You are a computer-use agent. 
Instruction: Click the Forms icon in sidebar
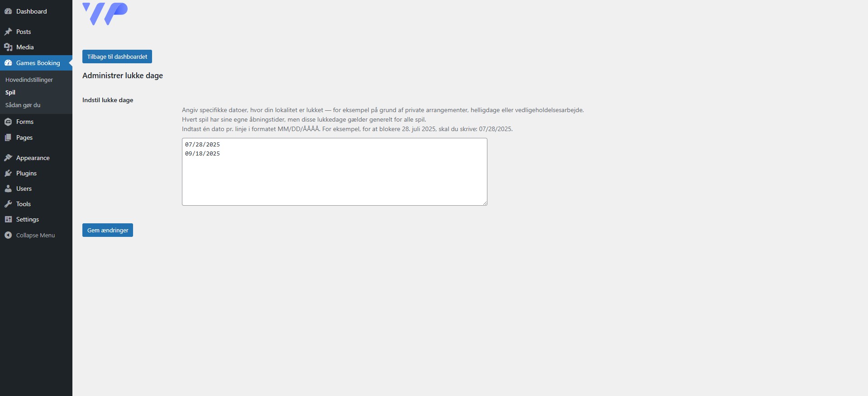pyautogui.click(x=8, y=122)
